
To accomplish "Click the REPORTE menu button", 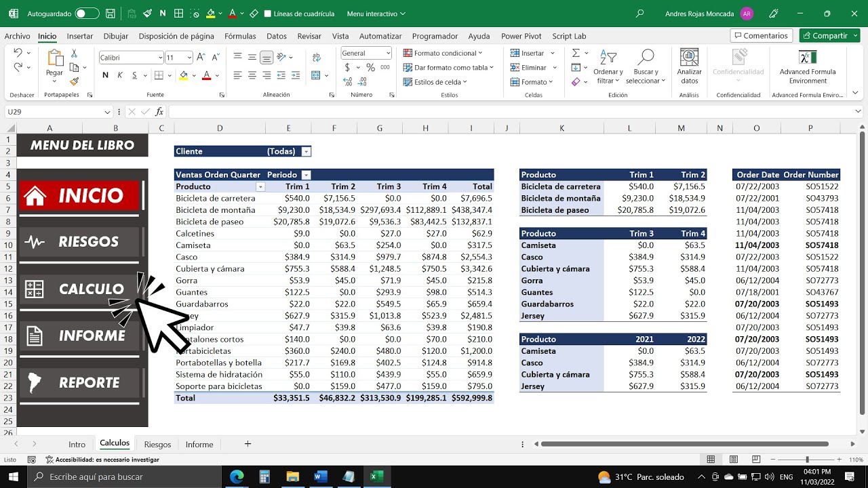I will pos(80,382).
